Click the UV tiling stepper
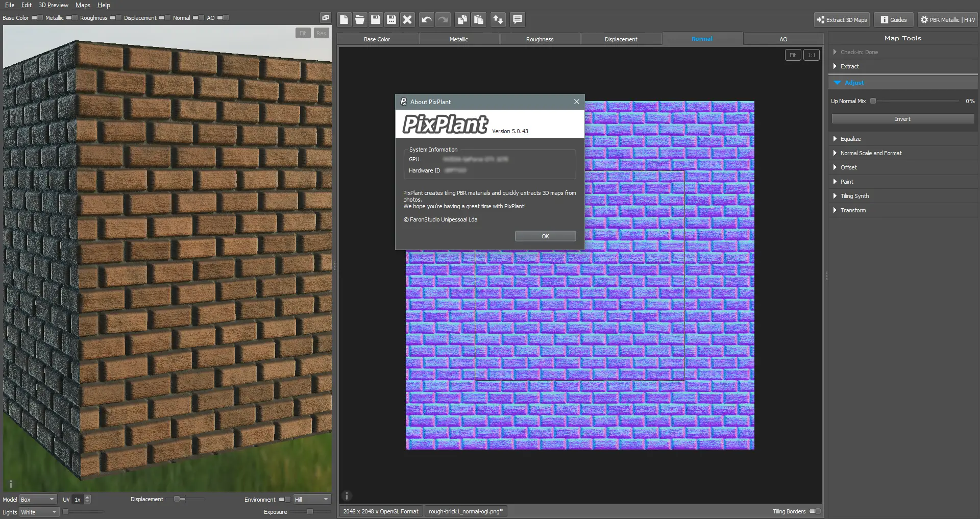Image resolution: width=980 pixels, height=519 pixels. pos(87,500)
